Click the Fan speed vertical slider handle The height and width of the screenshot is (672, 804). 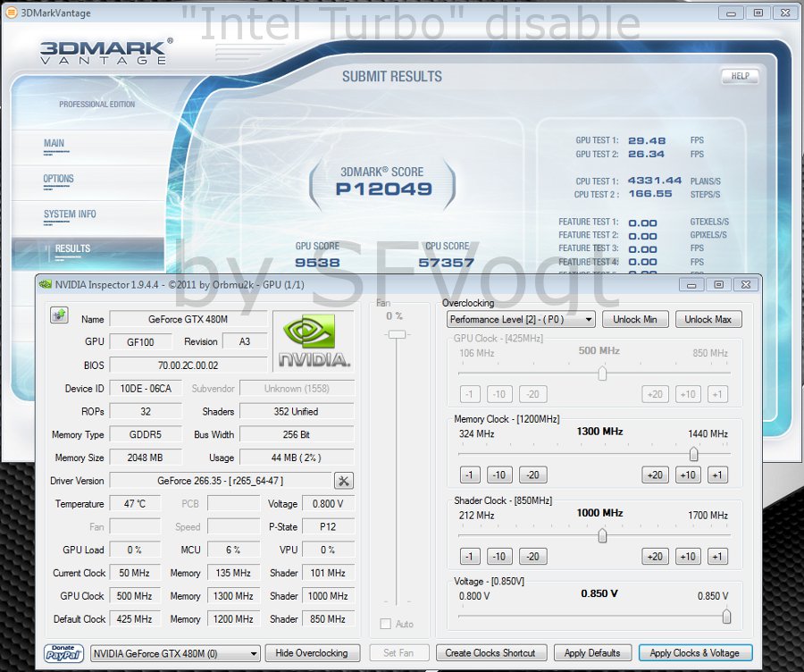tap(397, 334)
